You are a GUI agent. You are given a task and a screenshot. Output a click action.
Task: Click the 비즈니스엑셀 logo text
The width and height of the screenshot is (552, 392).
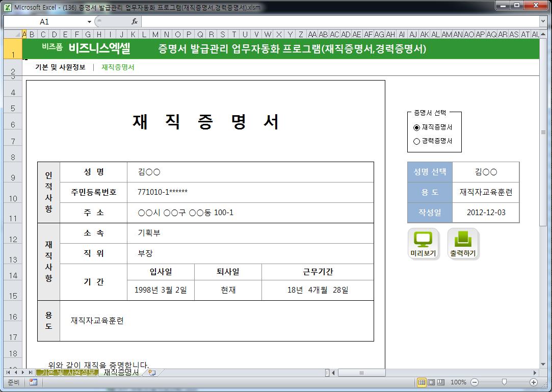tap(99, 48)
